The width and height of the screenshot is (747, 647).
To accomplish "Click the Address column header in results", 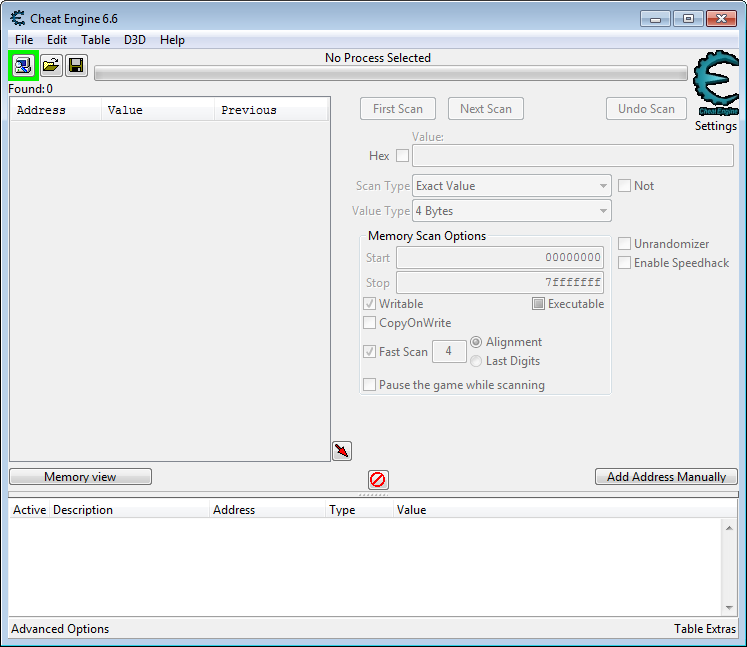I will click(56, 110).
